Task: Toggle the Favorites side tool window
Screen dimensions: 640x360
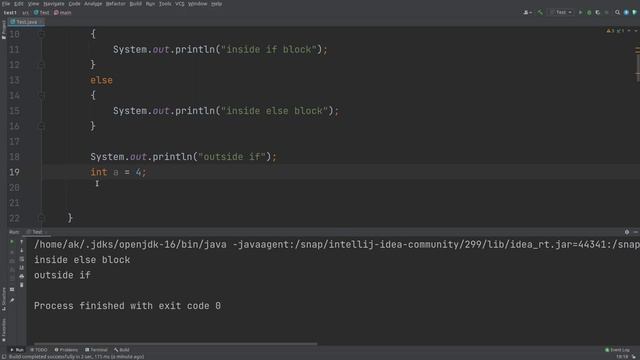Action: click(4, 330)
